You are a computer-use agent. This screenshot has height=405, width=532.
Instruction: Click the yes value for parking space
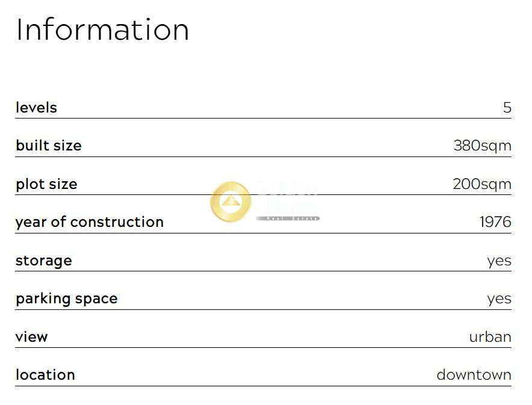point(499,298)
